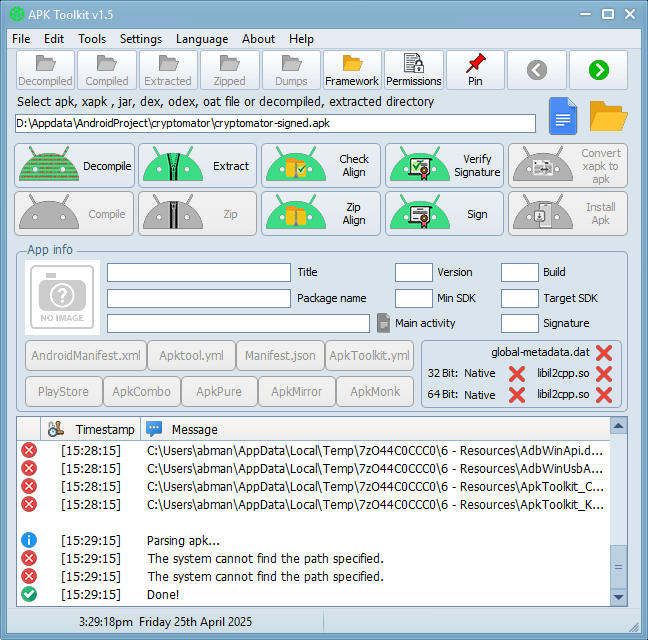Image resolution: width=648 pixels, height=640 pixels.
Task: Go forward with the green arrow
Action: point(598,70)
